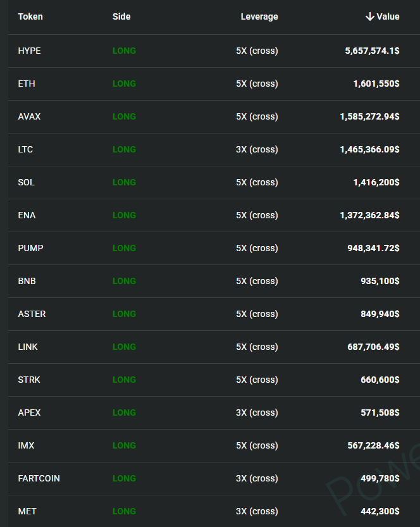Click the LONG label on the LTC row
The image size is (420, 527).
coord(124,149)
